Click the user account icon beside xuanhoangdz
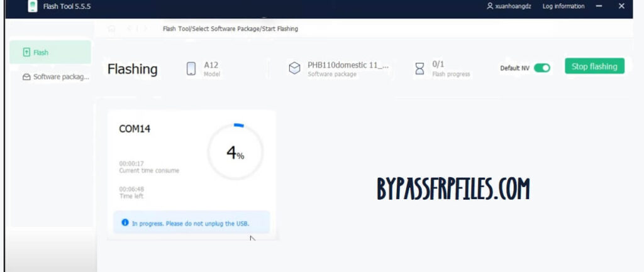Viewport: 644px width, 272px height. (x=490, y=6)
